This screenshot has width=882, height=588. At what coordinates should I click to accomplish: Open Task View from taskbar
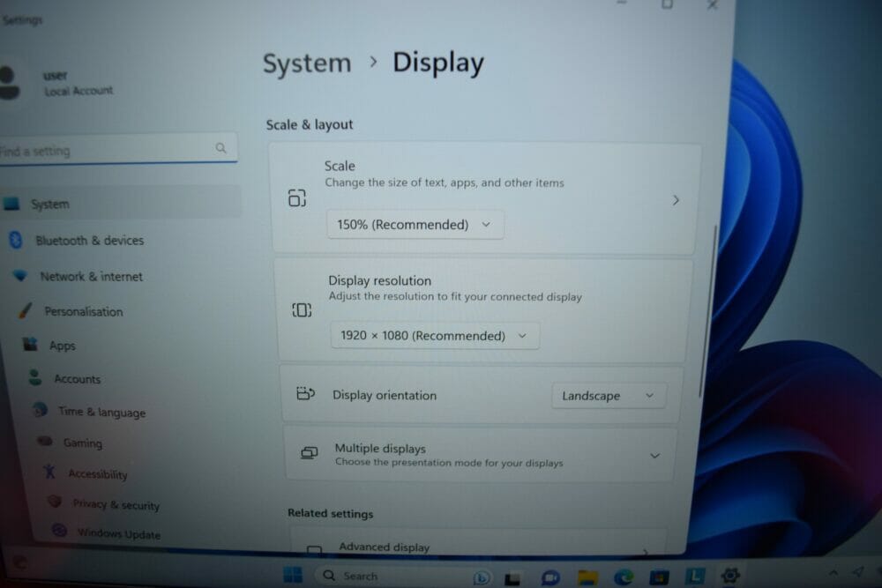(512, 577)
